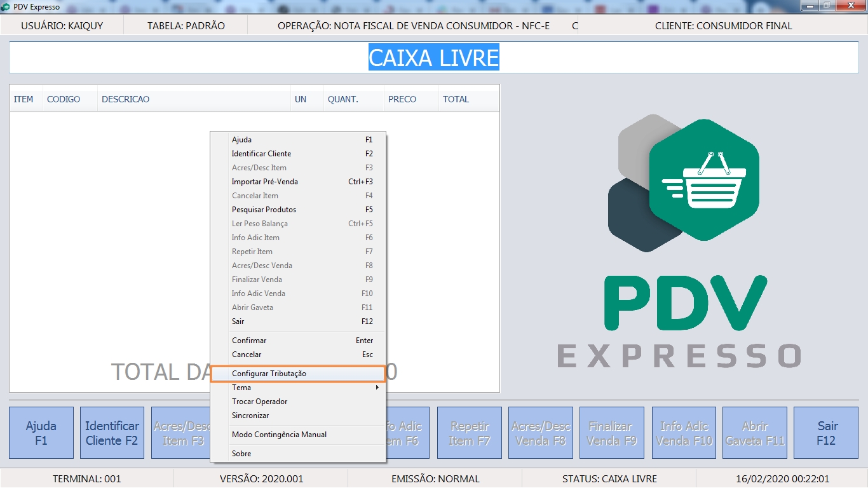Open the Sobre menu entry
Viewport: 868px width, 488px height.
[297, 454]
